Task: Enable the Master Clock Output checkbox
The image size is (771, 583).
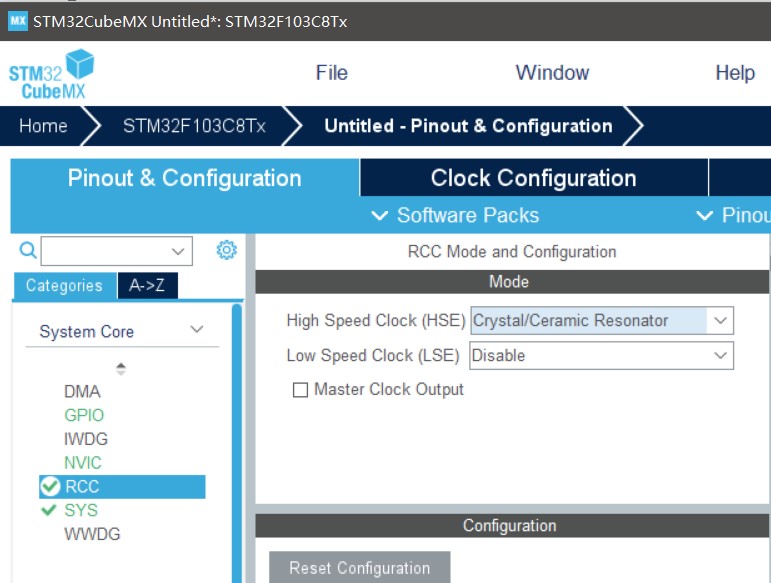Action: [x=300, y=390]
